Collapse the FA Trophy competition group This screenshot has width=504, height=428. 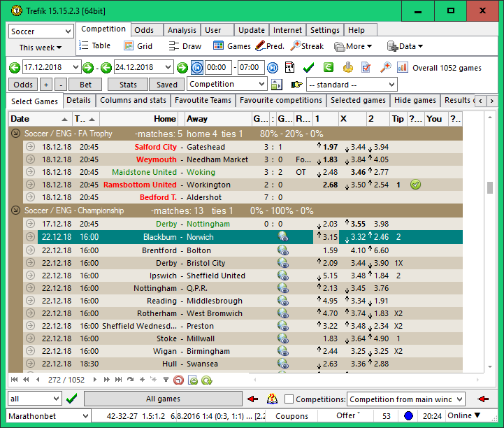(x=15, y=134)
